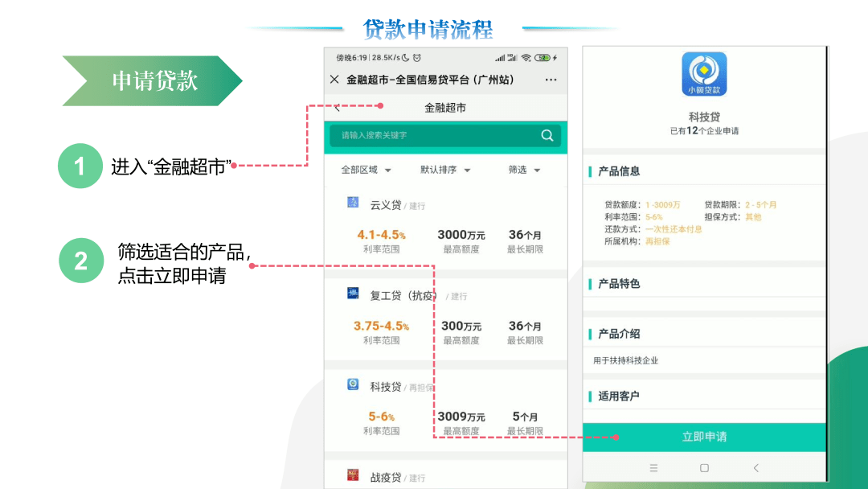Click the 产品信息 section header
This screenshot has height=489, width=868.
(619, 171)
